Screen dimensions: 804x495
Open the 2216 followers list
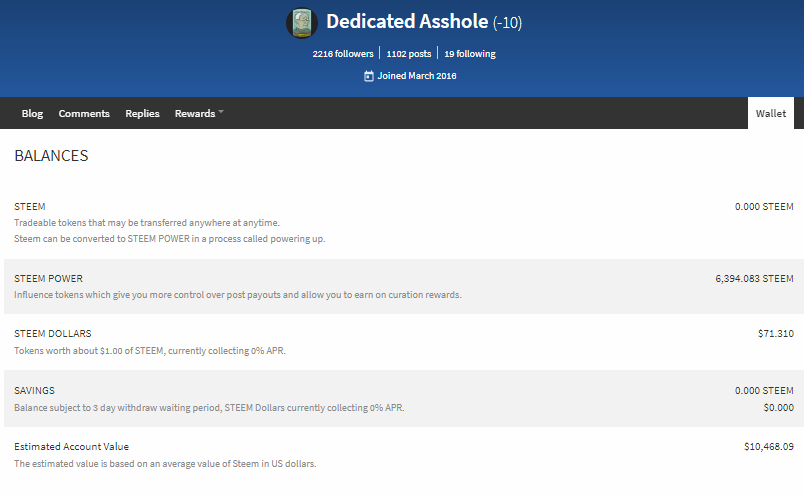pyautogui.click(x=343, y=54)
